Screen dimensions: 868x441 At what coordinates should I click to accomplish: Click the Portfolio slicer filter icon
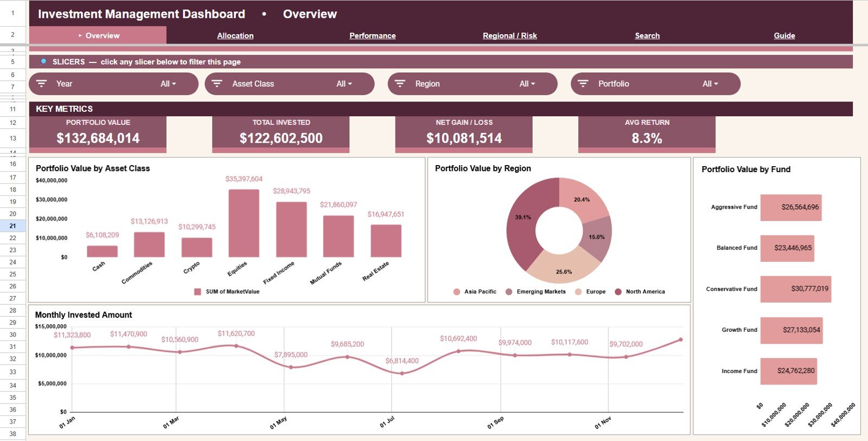coord(583,84)
